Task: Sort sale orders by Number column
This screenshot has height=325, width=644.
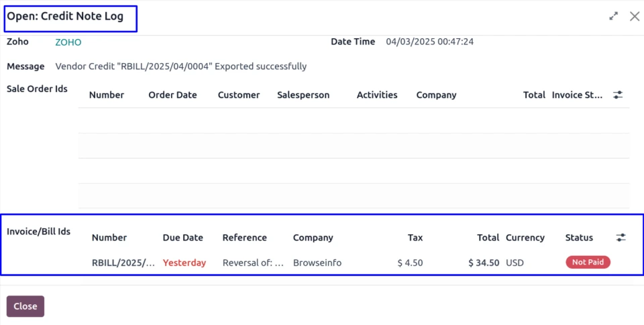Action: [106, 95]
